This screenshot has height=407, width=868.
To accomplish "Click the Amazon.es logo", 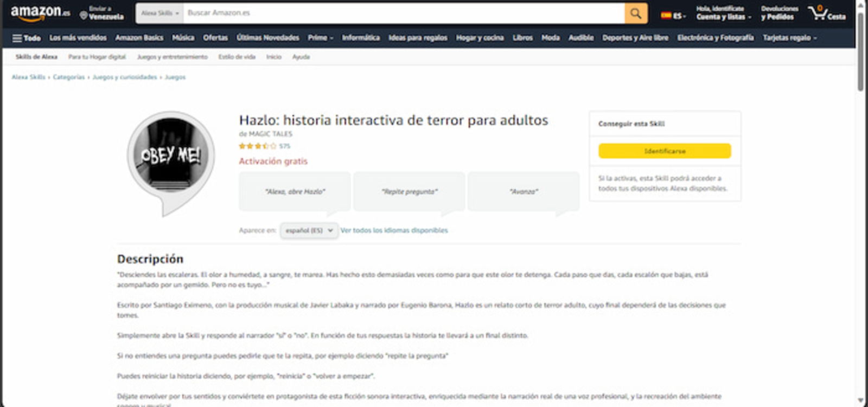I will click(x=40, y=13).
